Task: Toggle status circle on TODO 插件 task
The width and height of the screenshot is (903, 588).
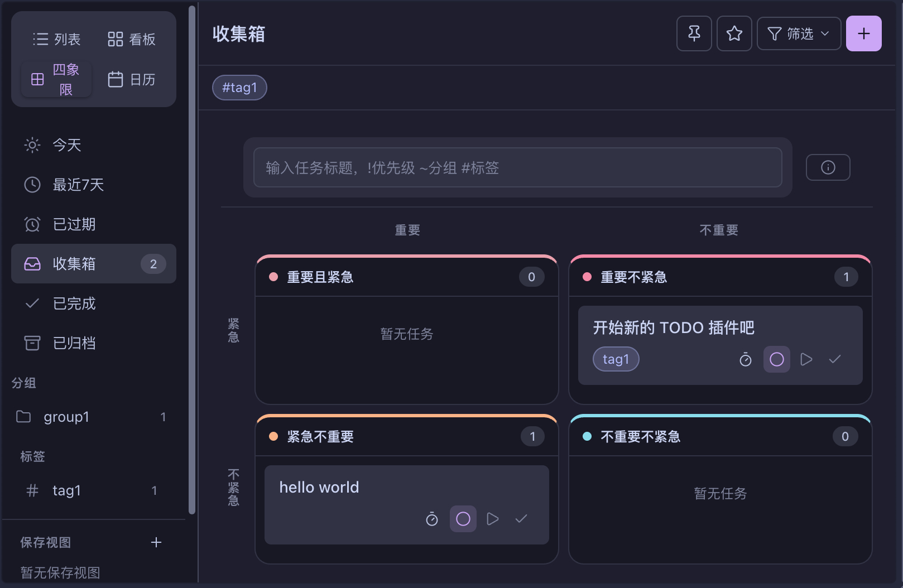Action: (777, 359)
